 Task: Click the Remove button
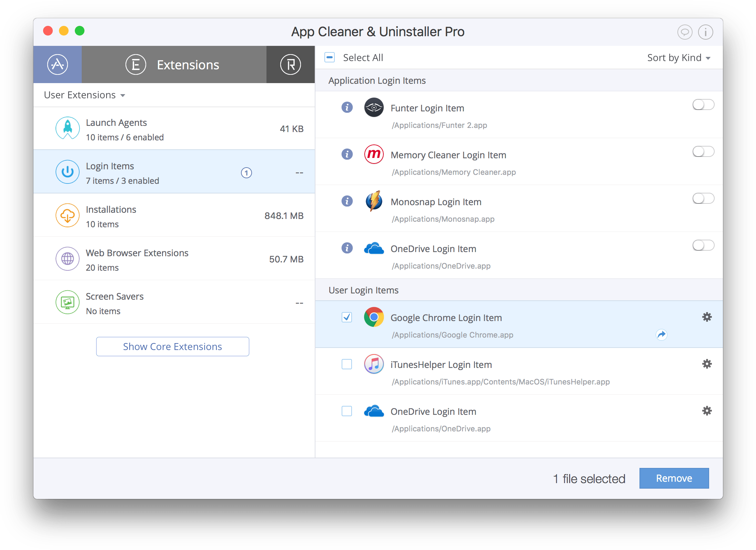[674, 478]
